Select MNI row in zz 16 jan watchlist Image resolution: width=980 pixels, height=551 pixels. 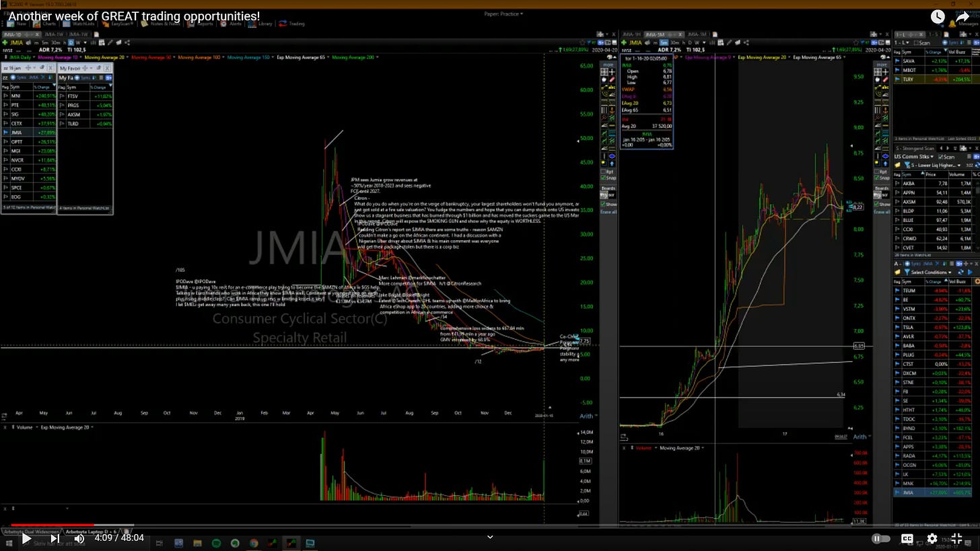click(x=30, y=96)
